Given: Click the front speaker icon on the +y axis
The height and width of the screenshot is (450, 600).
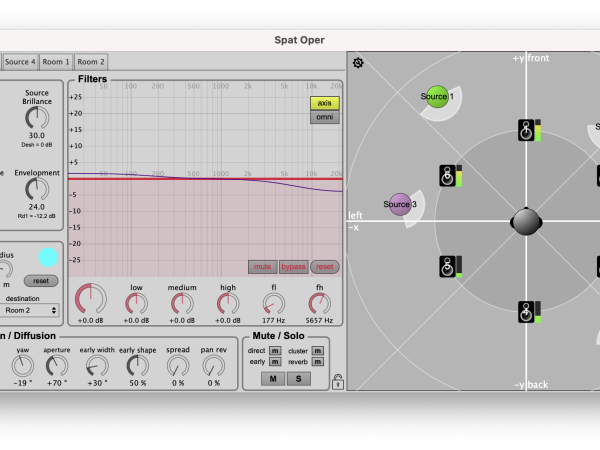Looking at the screenshot, I should [525, 130].
